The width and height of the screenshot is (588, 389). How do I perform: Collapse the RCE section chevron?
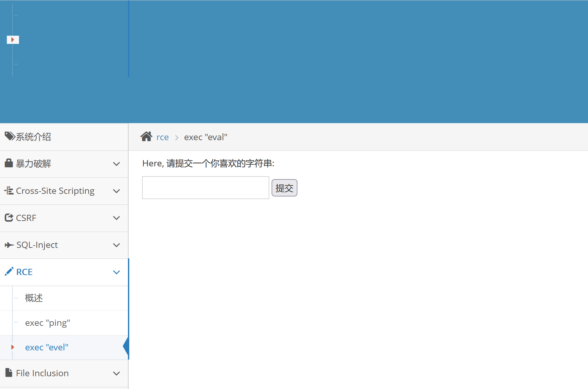tap(116, 272)
